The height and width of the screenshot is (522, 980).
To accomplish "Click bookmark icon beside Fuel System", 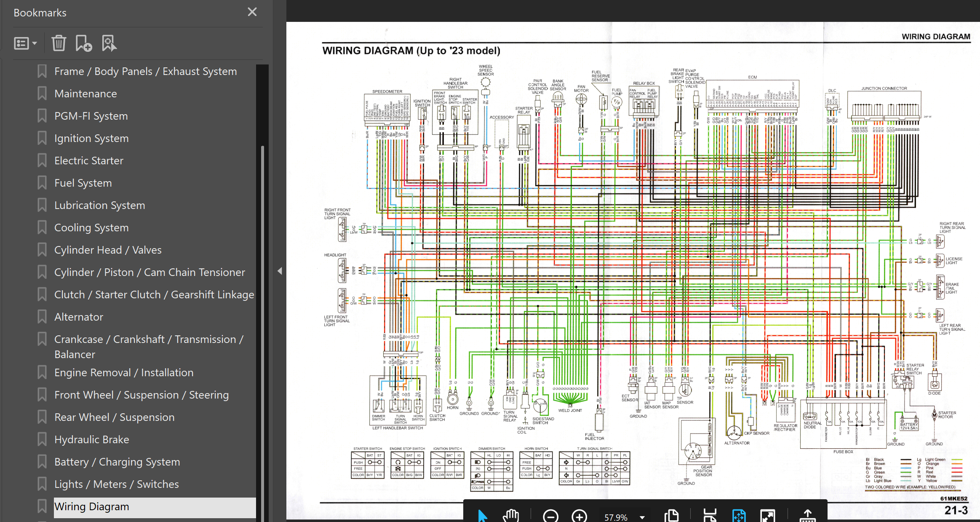I will 42,183.
